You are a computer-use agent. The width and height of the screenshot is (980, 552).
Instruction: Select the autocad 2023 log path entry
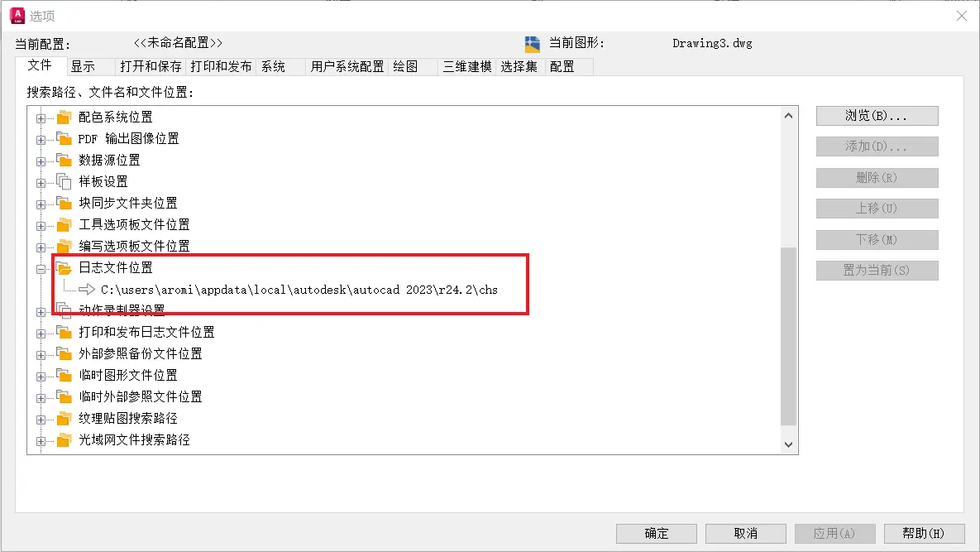click(x=299, y=290)
